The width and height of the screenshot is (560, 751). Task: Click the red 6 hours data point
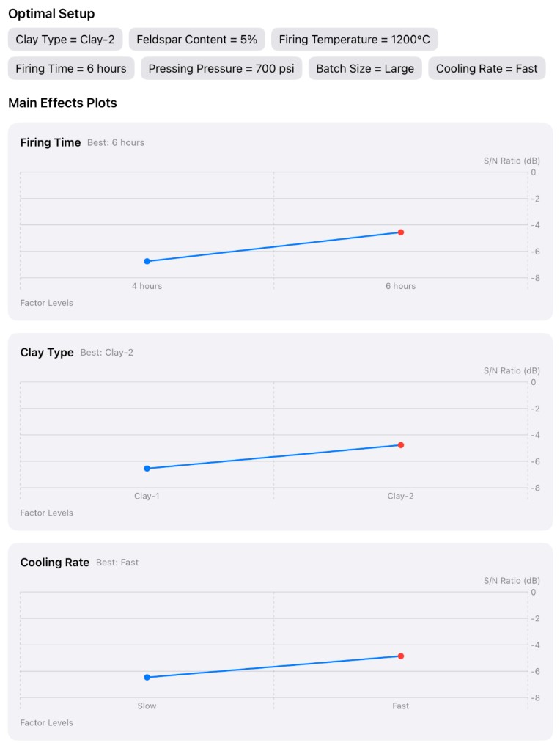click(x=401, y=232)
